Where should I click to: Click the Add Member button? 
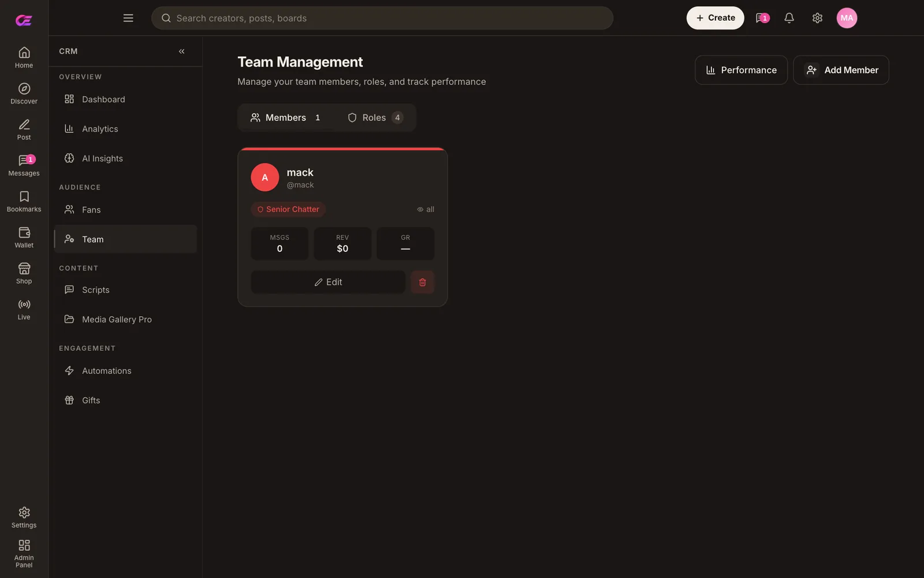(x=841, y=70)
